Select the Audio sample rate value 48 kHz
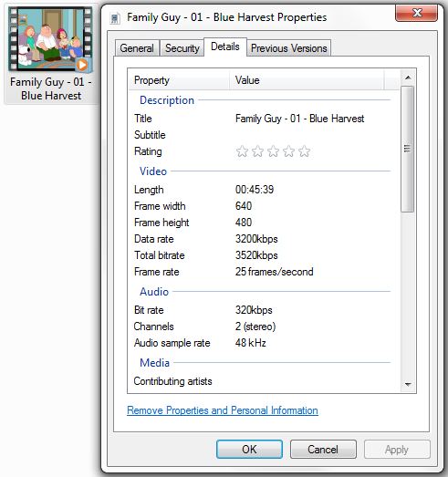The image size is (448, 477). pos(251,343)
